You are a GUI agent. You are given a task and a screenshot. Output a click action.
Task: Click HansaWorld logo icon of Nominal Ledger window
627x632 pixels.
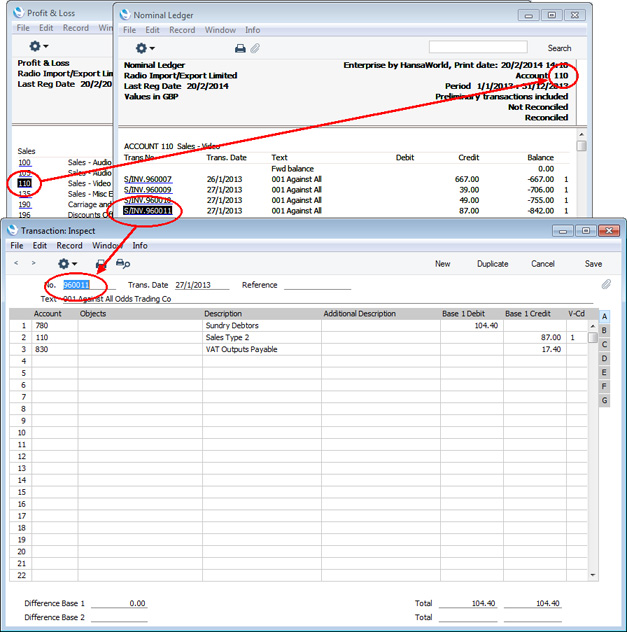125,15
